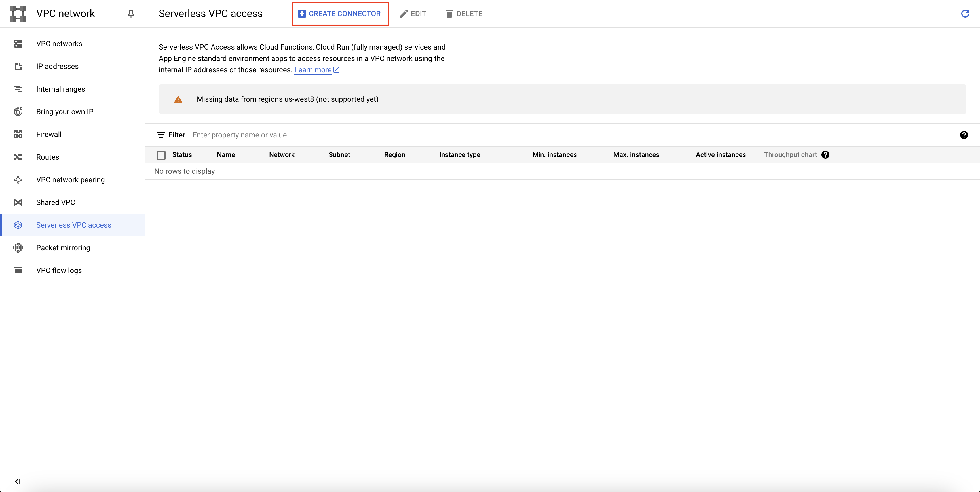Screen dimensions: 980x492
Task: Click the VPC flow logs icon
Action: tap(18, 270)
